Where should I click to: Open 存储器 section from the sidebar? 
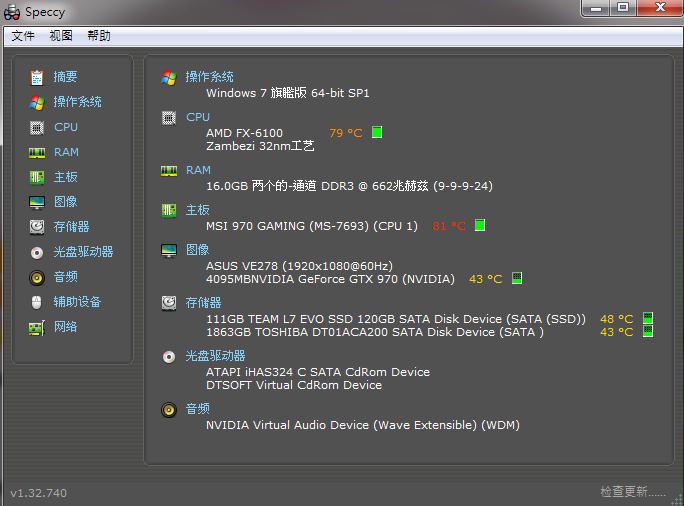(x=72, y=227)
